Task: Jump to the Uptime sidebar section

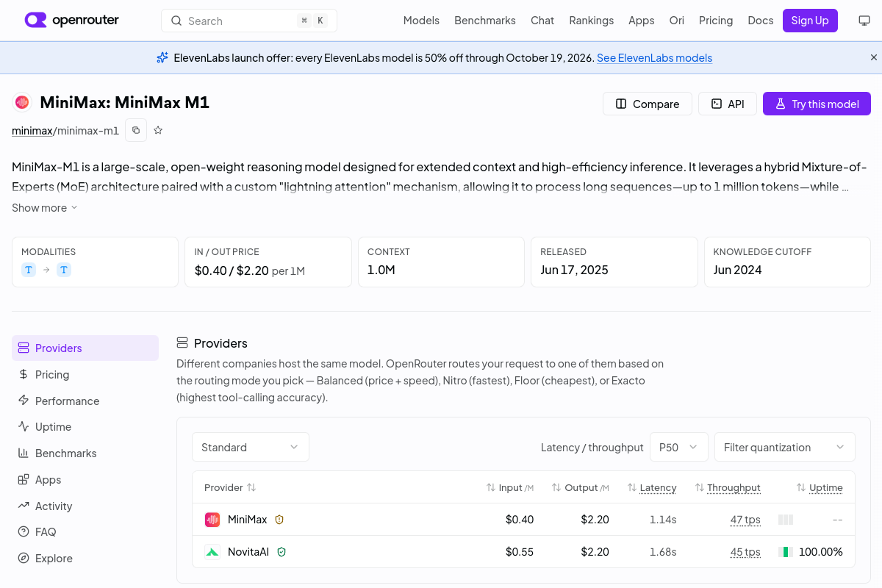Action: [85, 427]
